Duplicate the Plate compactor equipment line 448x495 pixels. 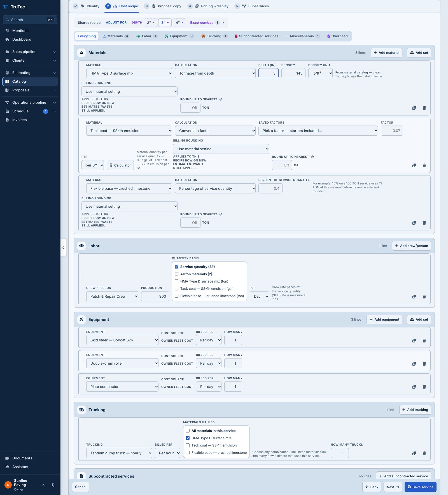pyautogui.click(x=414, y=387)
